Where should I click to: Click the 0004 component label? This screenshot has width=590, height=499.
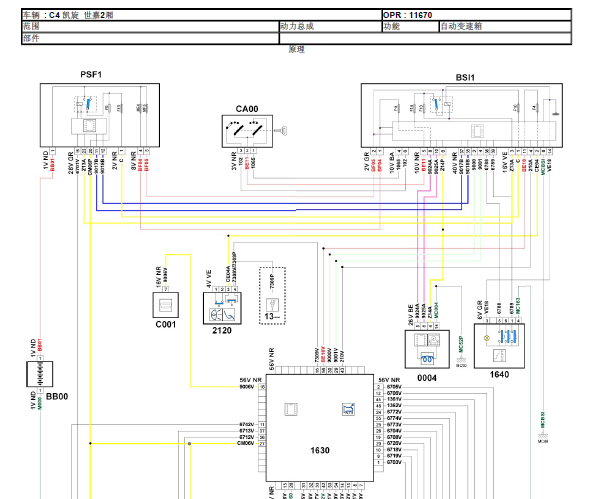pyautogui.click(x=427, y=378)
